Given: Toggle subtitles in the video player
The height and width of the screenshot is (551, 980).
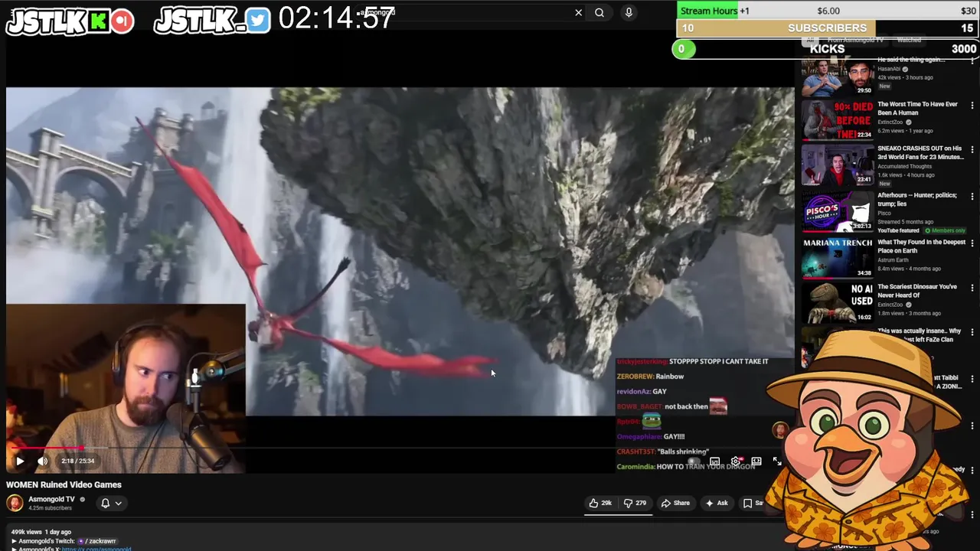Looking at the screenshot, I should pos(714,461).
